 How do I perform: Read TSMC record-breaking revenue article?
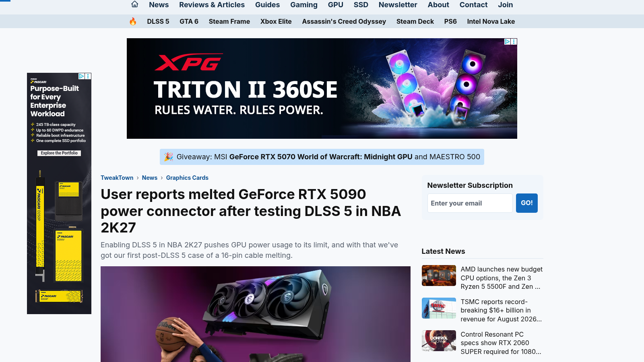click(x=502, y=311)
